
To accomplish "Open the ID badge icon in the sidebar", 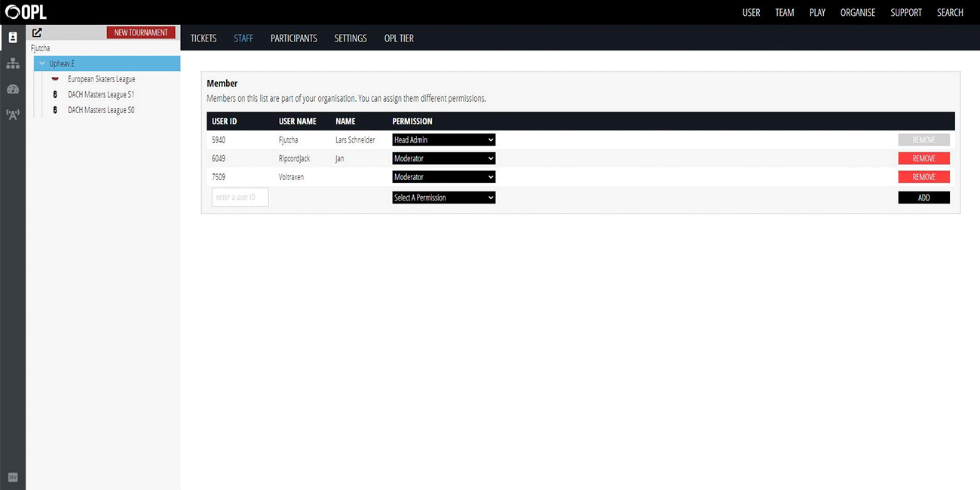I will 13,38.
